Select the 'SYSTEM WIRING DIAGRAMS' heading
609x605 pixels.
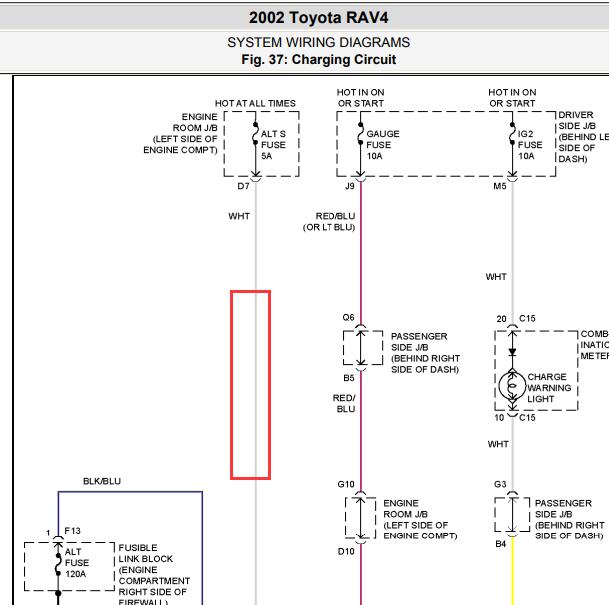coord(318,42)
